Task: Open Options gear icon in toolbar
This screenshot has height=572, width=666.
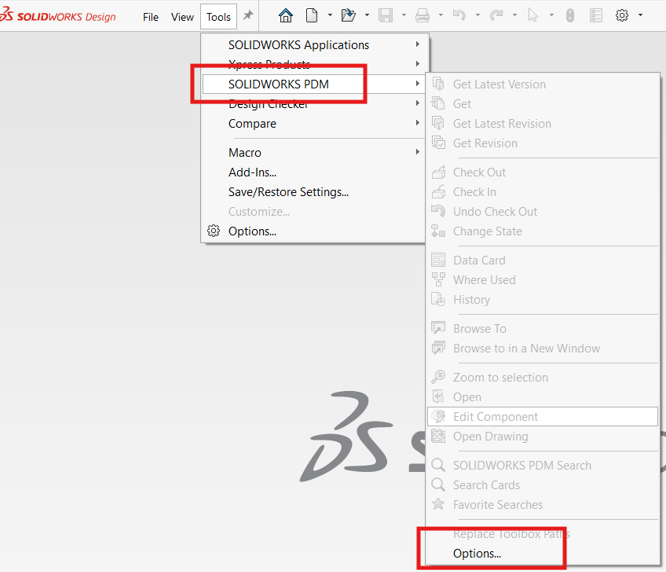Action: coord(622,16)
